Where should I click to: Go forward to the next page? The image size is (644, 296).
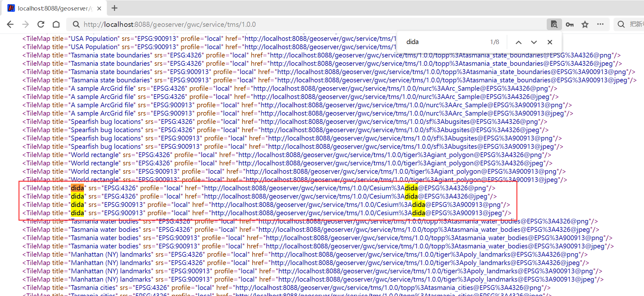pos(26,24)
